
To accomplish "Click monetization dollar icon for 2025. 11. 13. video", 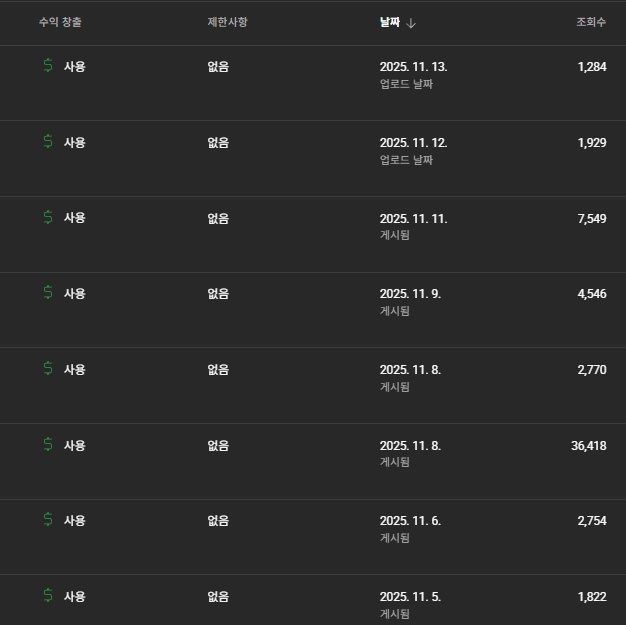I will [x=48, y=66].
